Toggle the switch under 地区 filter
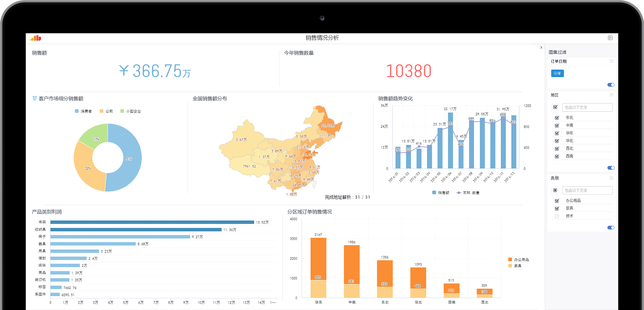Image resolution: width=644 pixels, height=310 pixels. [x=611, y=168]
